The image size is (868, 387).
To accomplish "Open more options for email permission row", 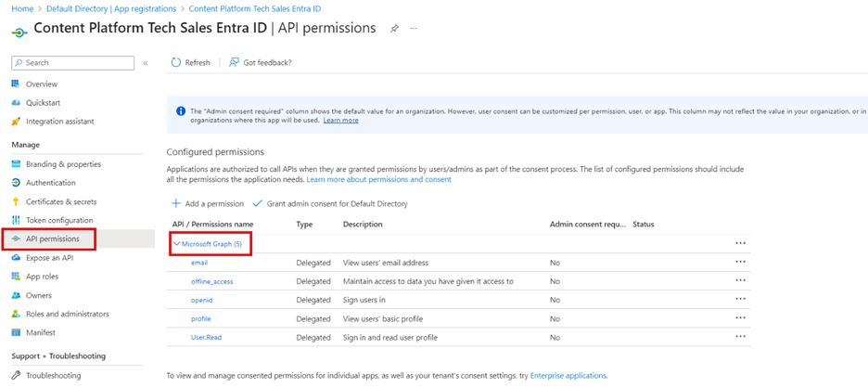I will coord(740,263).
